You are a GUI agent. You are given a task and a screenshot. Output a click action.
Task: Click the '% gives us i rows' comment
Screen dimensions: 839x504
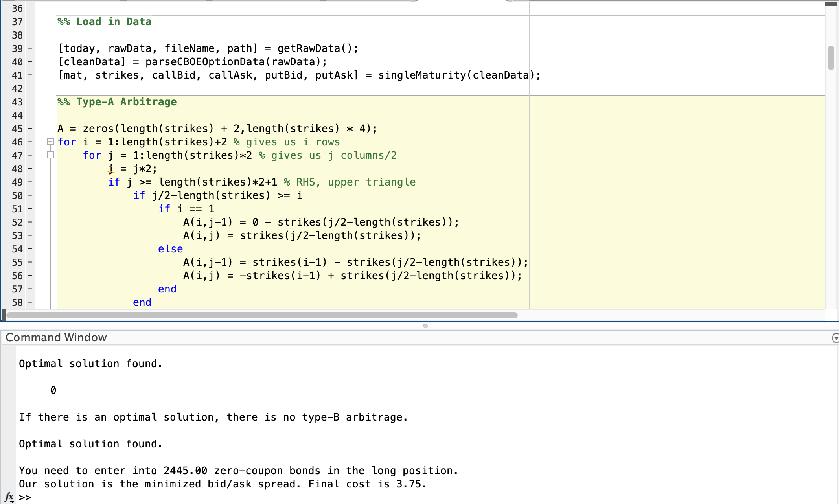(x=287, y=142)
